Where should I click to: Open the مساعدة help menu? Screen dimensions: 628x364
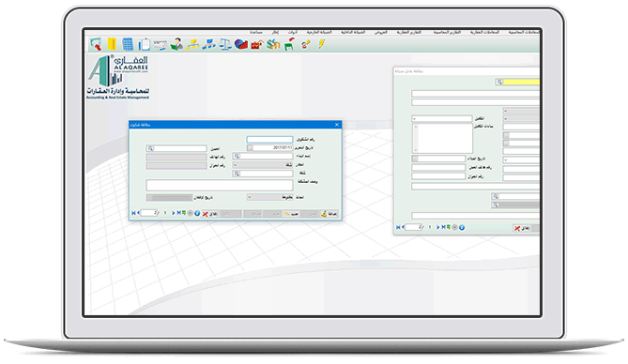click(256, 32)
